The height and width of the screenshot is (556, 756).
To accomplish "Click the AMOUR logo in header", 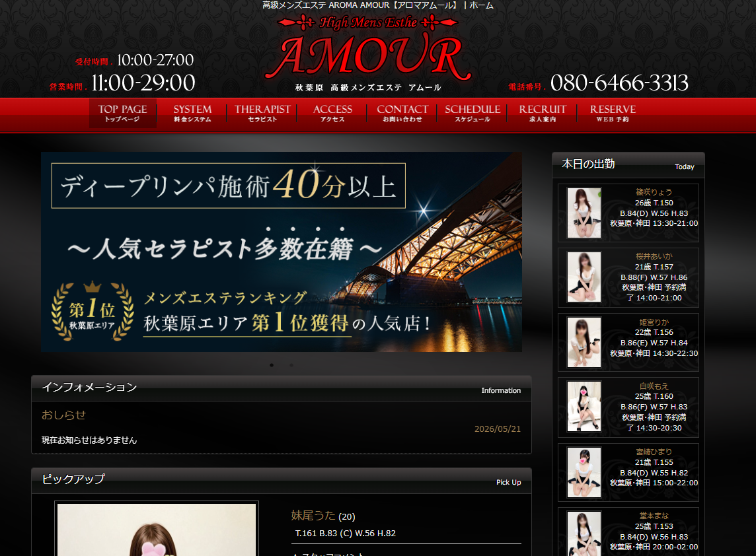I will tap(368, 53).
